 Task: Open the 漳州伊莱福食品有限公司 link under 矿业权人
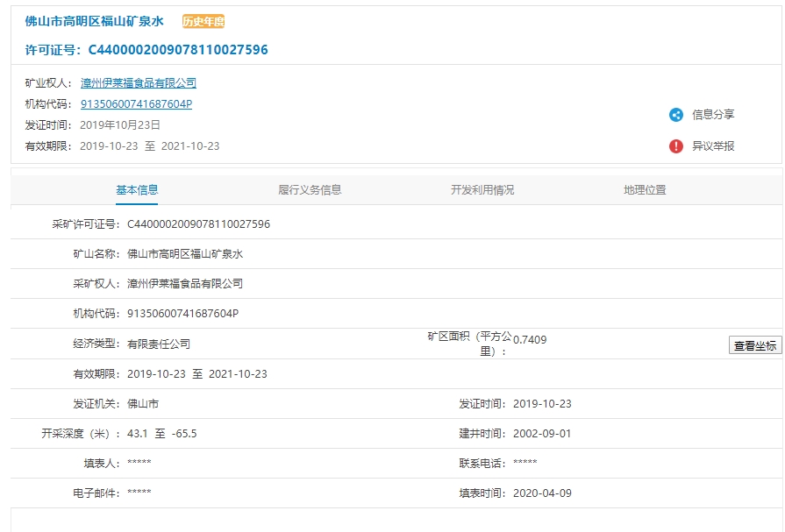coord(139,83)
